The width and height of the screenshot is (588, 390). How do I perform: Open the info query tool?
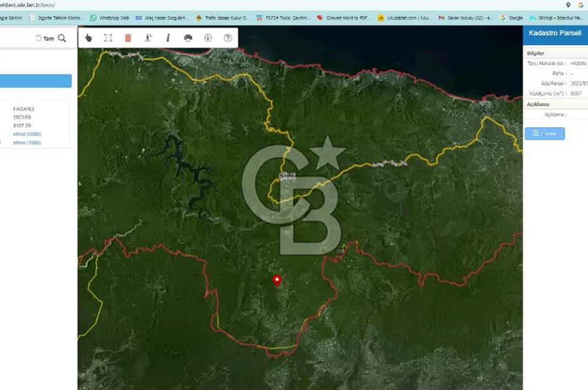tap(168, 38)
